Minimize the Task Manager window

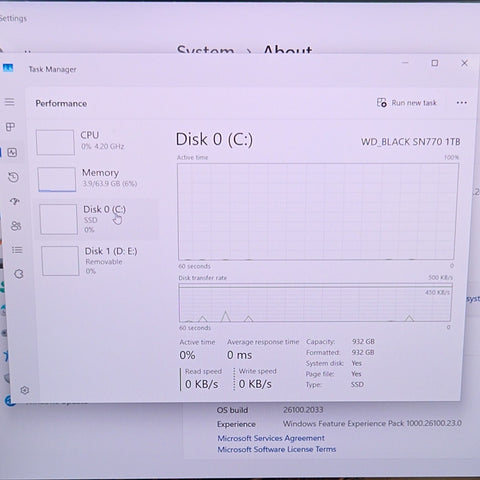coord(405,63)
